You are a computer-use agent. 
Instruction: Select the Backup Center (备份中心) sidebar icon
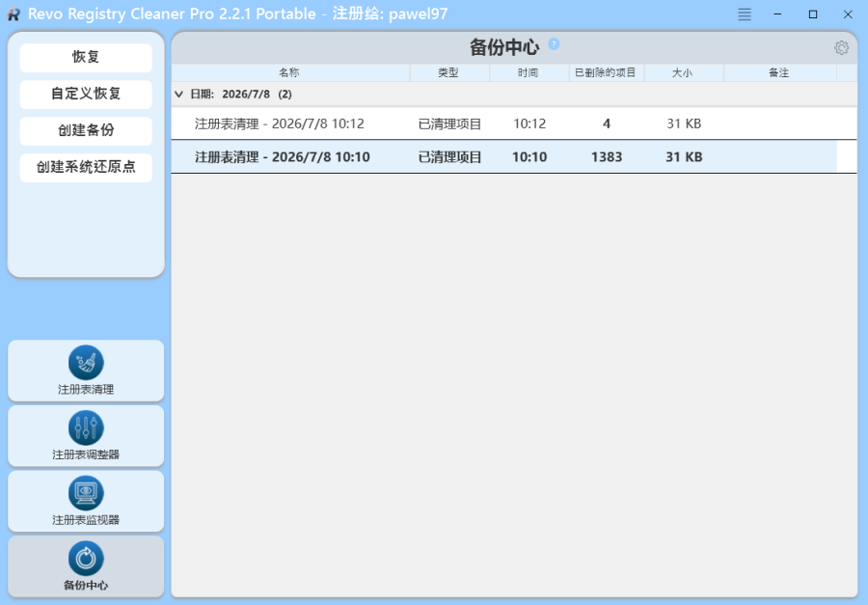[86, 559]
